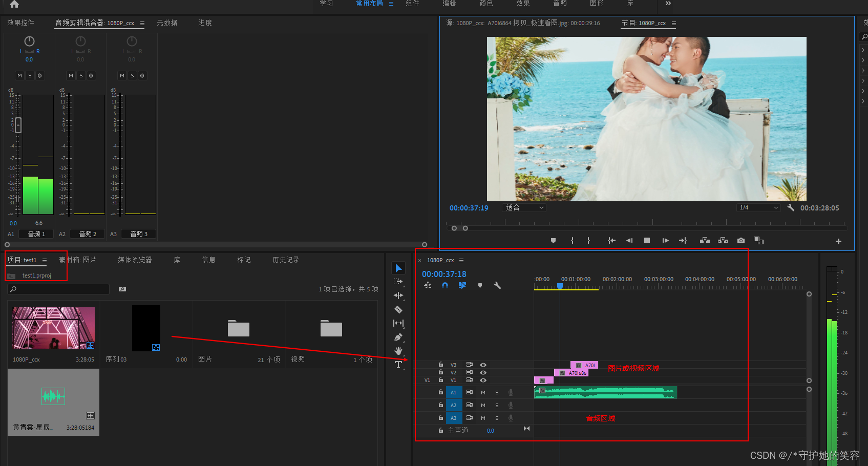868x466 pixels.
Task: Select the Type tool
Action: coord(398,365)
